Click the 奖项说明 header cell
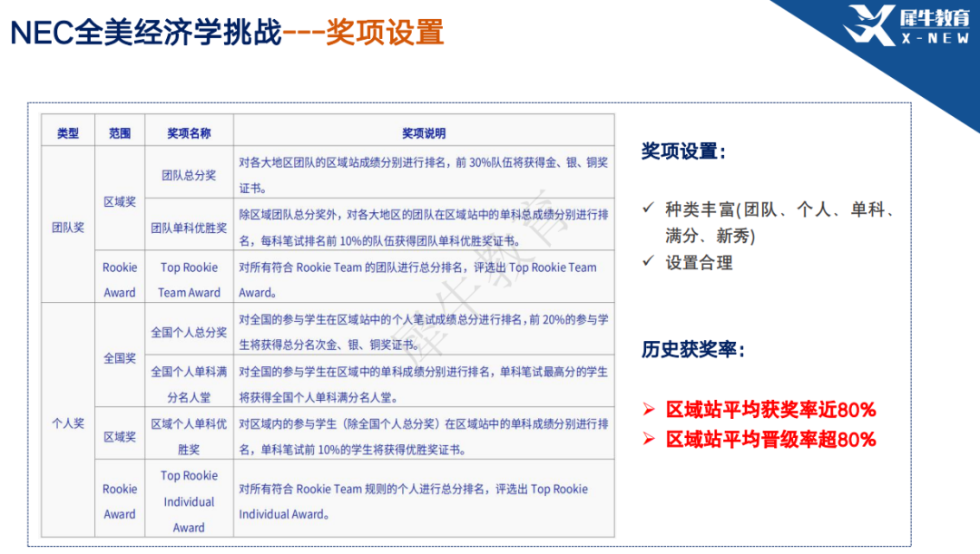 pyautogui.click(x=425, y=130)
